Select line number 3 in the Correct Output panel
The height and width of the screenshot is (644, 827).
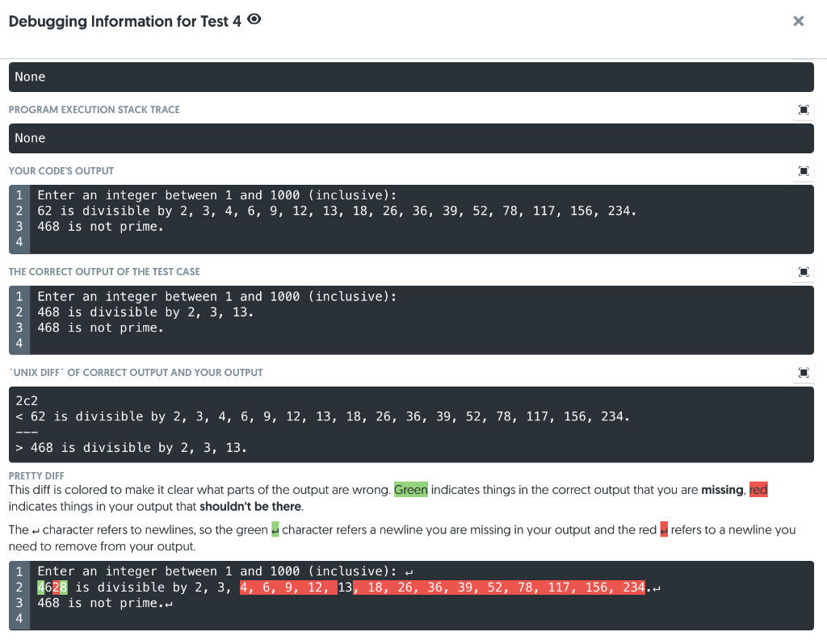pyautogui.click(x=19, y=328)
